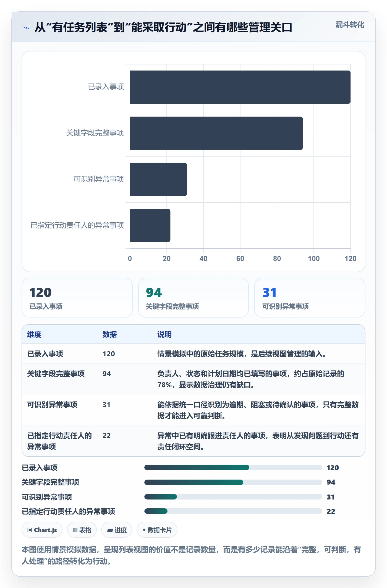Click the x-axis tick label "100"

314,259
